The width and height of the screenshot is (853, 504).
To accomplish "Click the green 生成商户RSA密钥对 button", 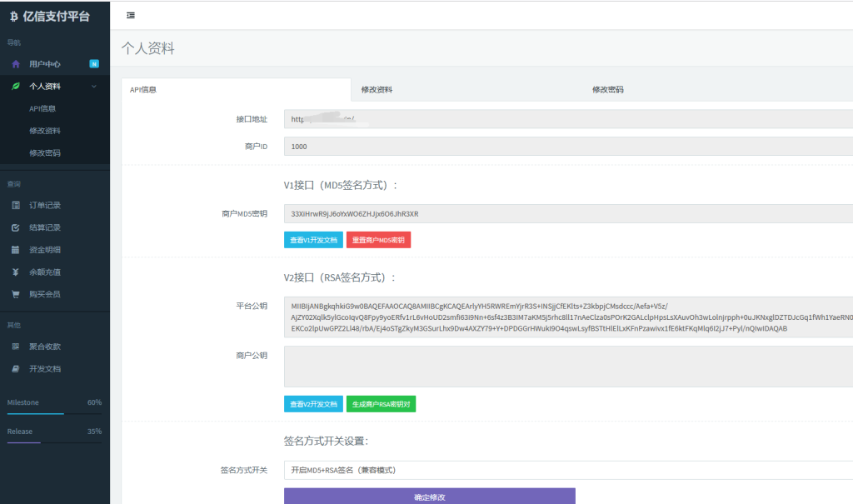I will 381,404.
